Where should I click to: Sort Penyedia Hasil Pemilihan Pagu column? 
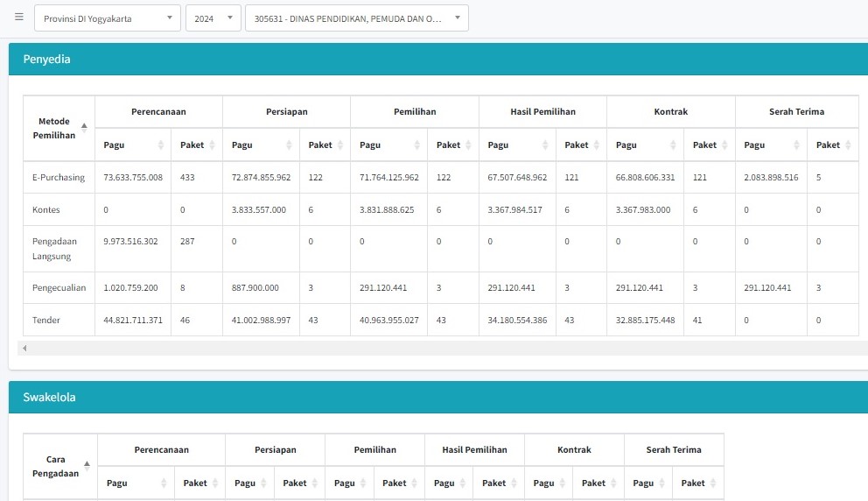(x=516, y=145)
